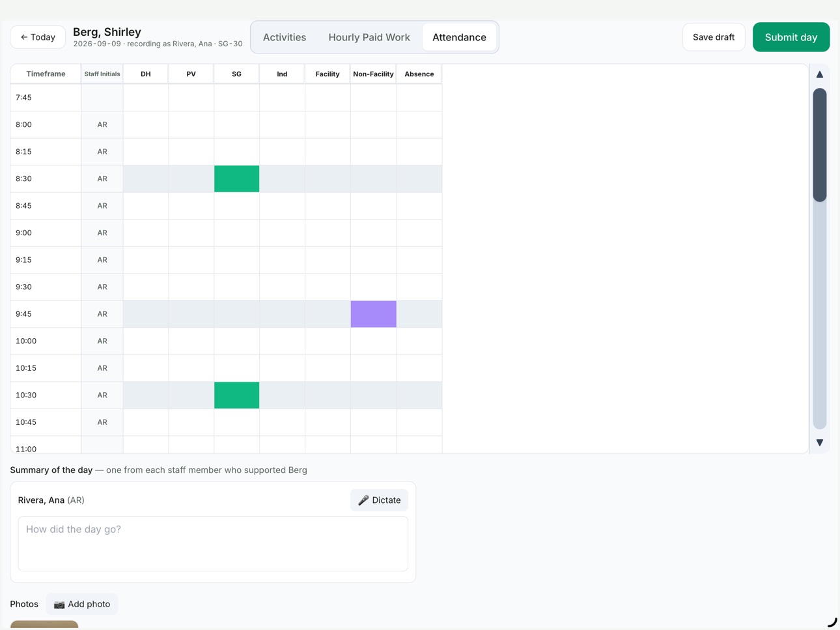Toggle the purple Non-Facility cell at 9:45
840x630 pixels.
tap(374, 314)
